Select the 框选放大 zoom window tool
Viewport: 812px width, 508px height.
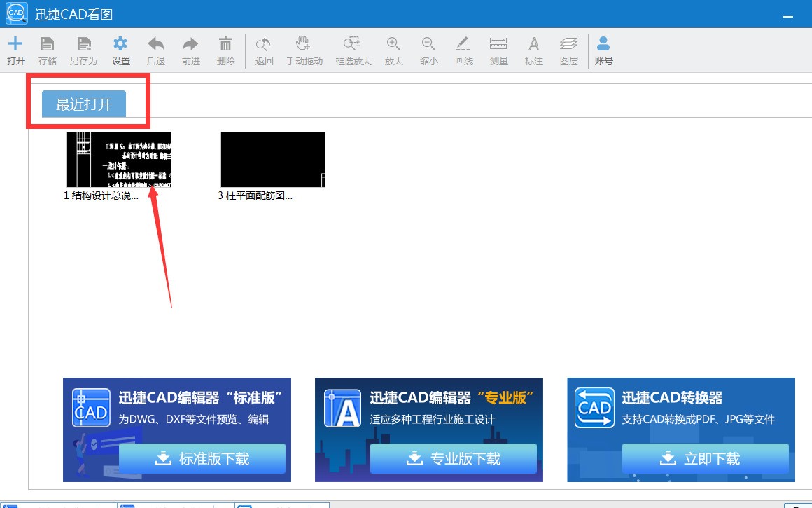[353, 44]
